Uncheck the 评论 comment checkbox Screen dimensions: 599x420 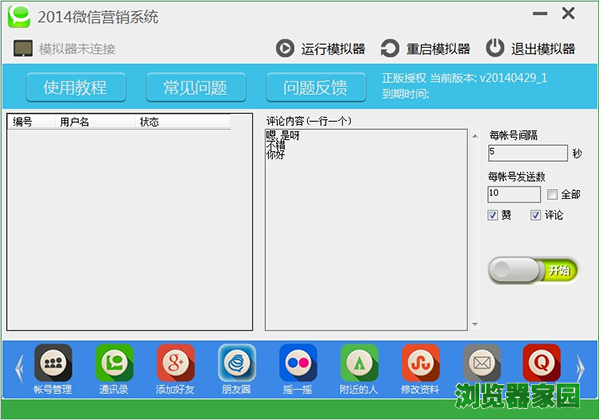coord(535,215)
